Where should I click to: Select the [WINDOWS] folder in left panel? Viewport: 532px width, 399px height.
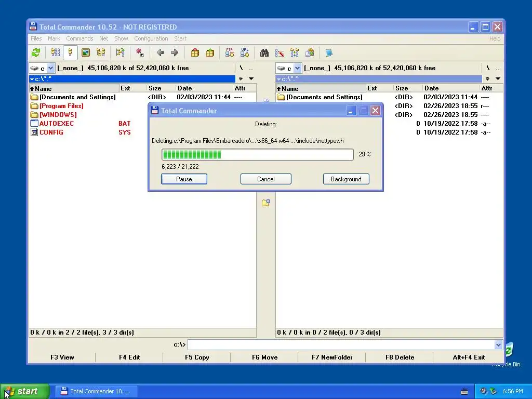[58, 115]
